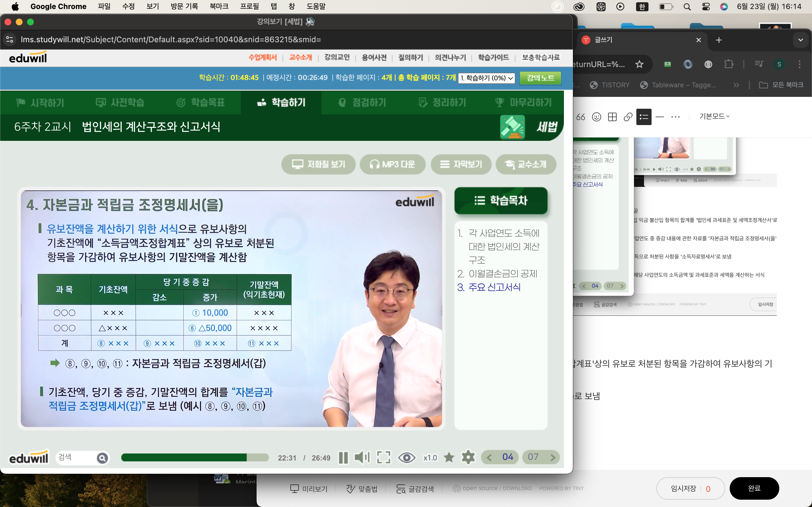Mute the player volume speaker icon
This screenshot has width=812, height=507.
click(x=362, y=457)
